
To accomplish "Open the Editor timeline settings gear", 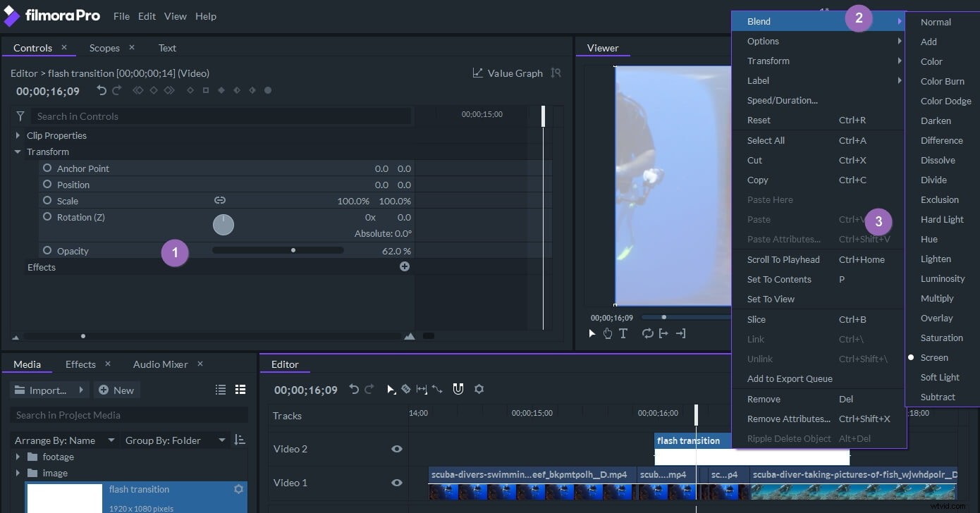I will point(479,389).
